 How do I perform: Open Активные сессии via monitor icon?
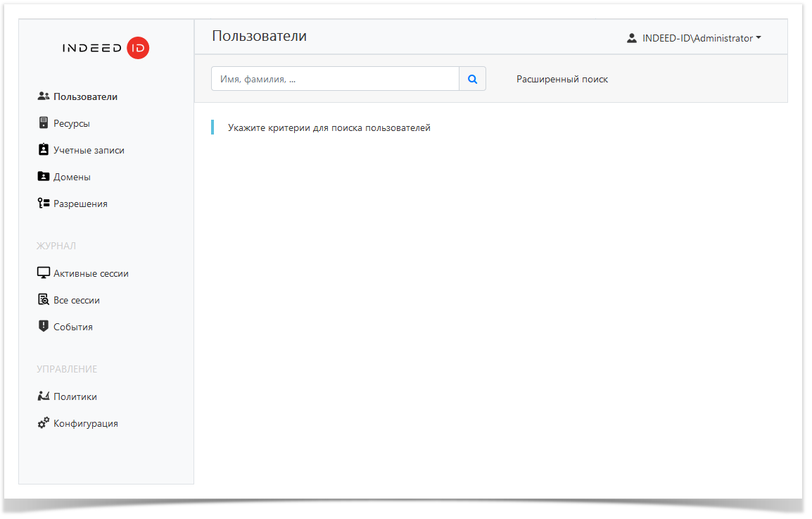44,272
